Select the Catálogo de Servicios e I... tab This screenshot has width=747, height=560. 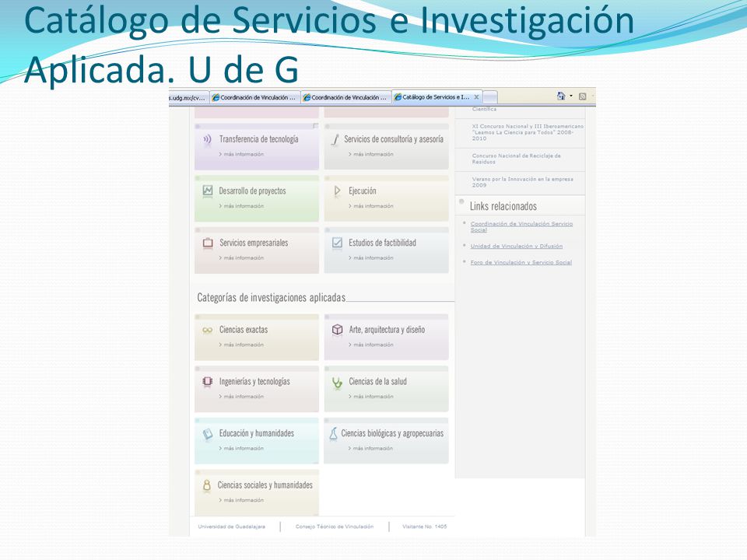[437, 97]
